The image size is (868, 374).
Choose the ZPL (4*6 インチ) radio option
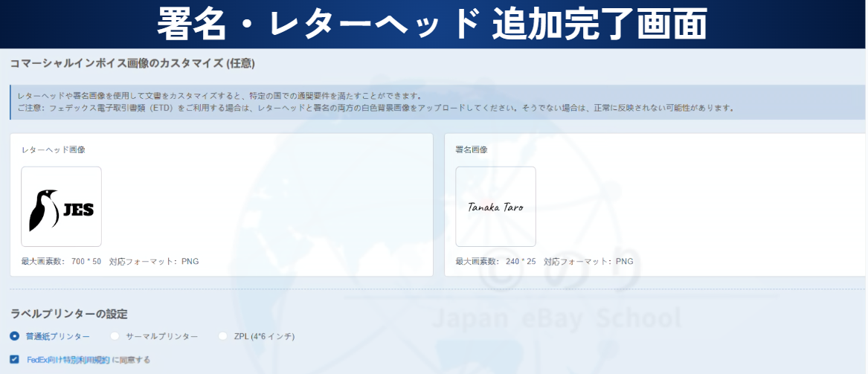(223, 336)
